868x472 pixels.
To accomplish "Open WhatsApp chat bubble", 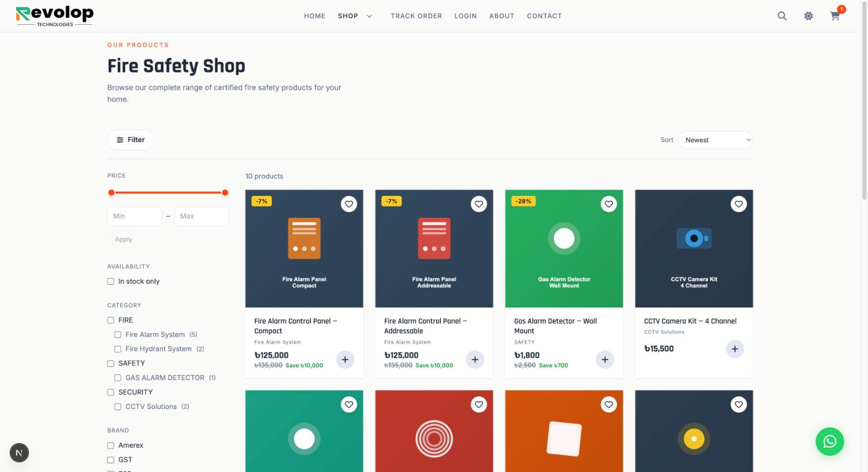I will (x=830, y=441).
